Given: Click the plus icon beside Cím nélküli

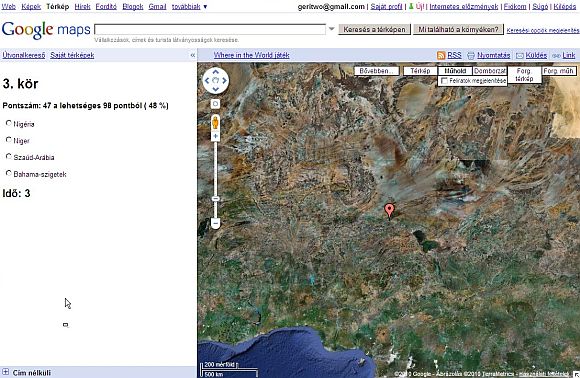Looking at the screenshot, I should pyautogui.click(x=6, y=372).
